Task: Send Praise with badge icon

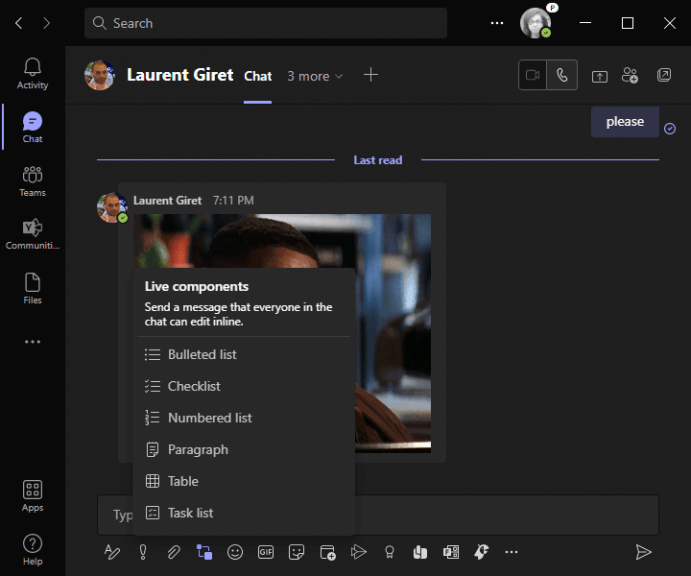Action: (389, 552)
